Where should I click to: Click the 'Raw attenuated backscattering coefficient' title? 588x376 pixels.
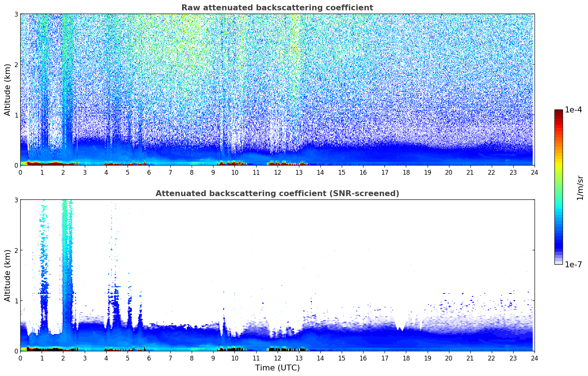(277, 8)
